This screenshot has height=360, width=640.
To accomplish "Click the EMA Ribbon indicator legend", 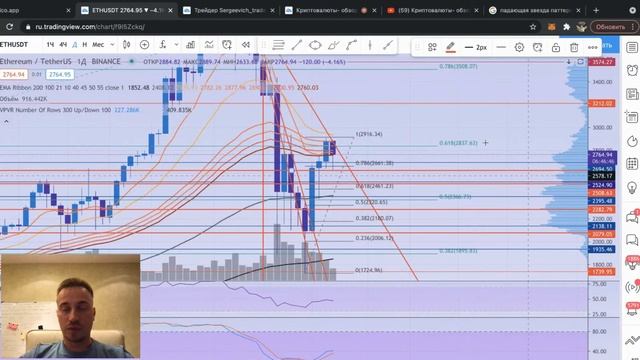I will [61, 88].
